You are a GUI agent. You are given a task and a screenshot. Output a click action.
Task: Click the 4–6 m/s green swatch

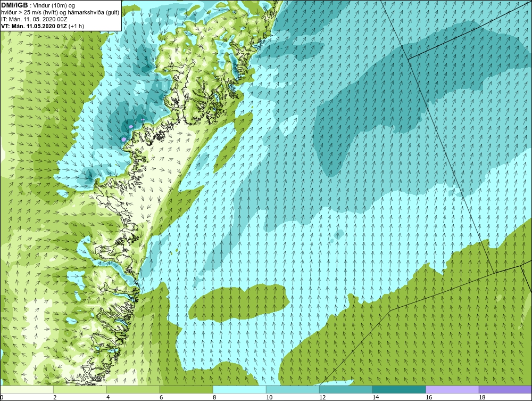(x=133, y=389)
